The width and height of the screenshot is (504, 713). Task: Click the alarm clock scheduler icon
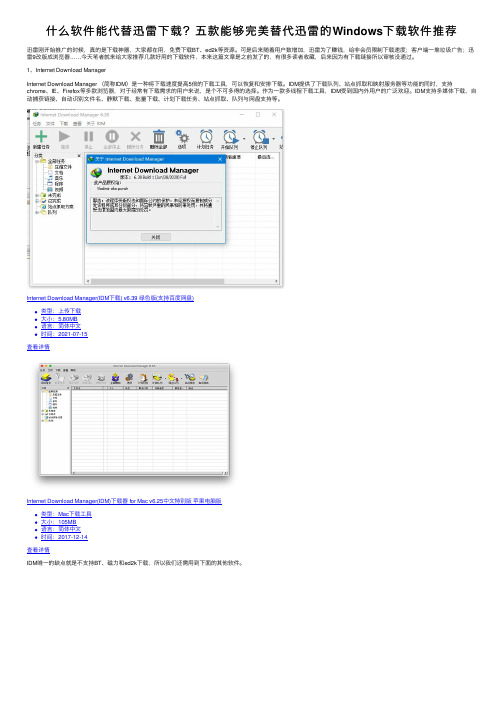(206, 136)
